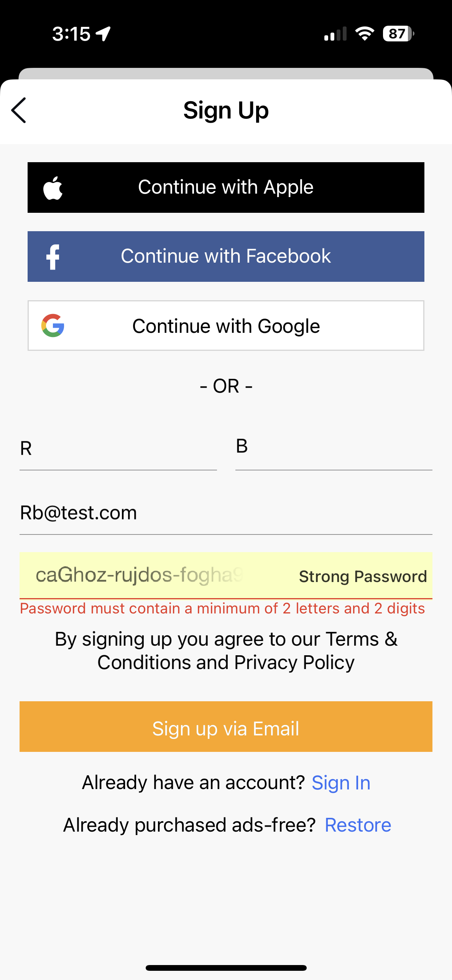This screenshot has height=980, width=452.
Task: Tap the cellular signal bars icon
Action: 335,34
